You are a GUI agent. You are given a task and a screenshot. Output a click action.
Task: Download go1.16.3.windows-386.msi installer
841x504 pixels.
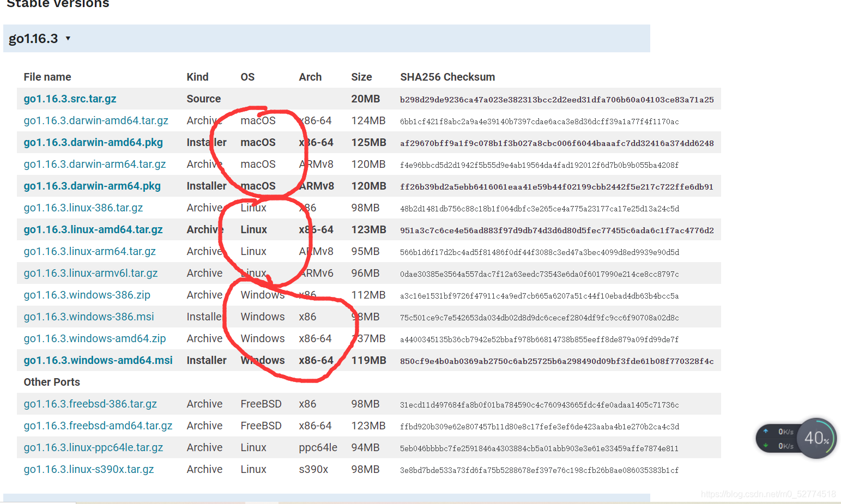[89, 317]
